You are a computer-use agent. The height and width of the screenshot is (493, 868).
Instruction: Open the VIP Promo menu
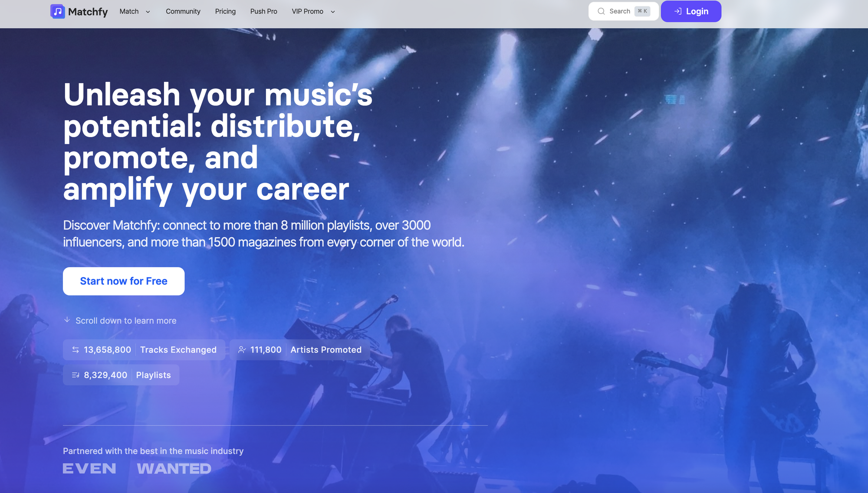coord(307,11)
